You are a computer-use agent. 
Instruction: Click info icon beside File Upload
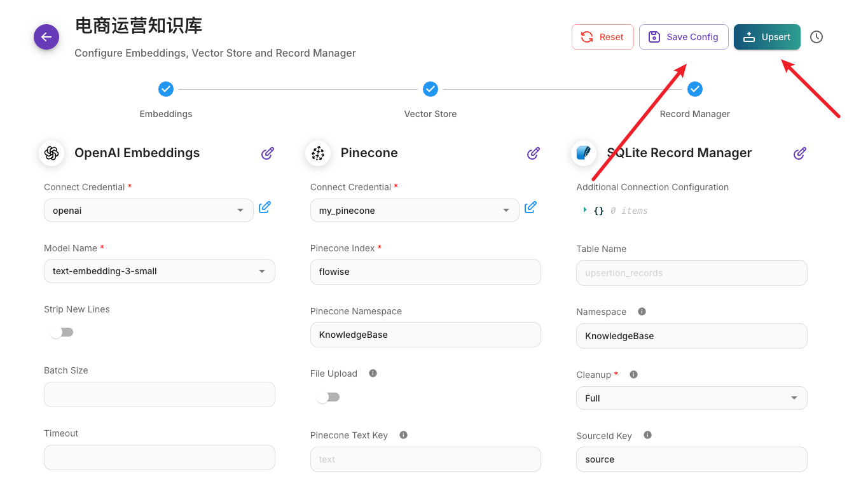pyautogui.click(x=373, y=373)
